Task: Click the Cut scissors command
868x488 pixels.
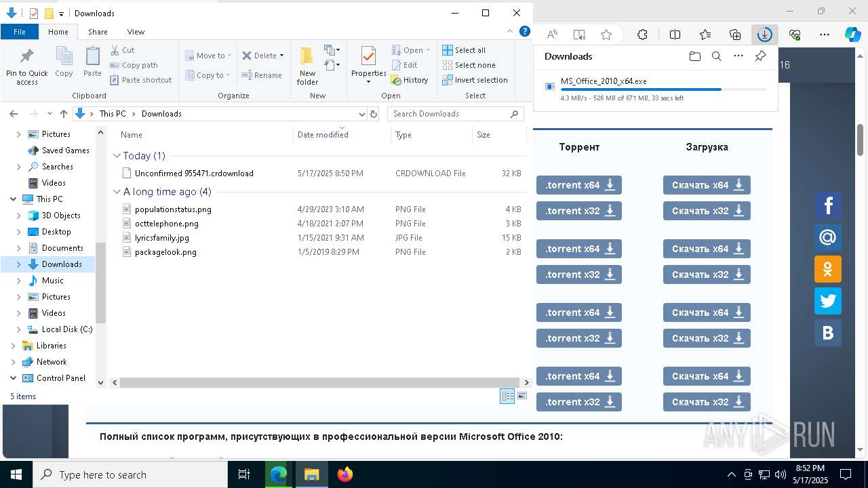Action: [x=122, y=50]
